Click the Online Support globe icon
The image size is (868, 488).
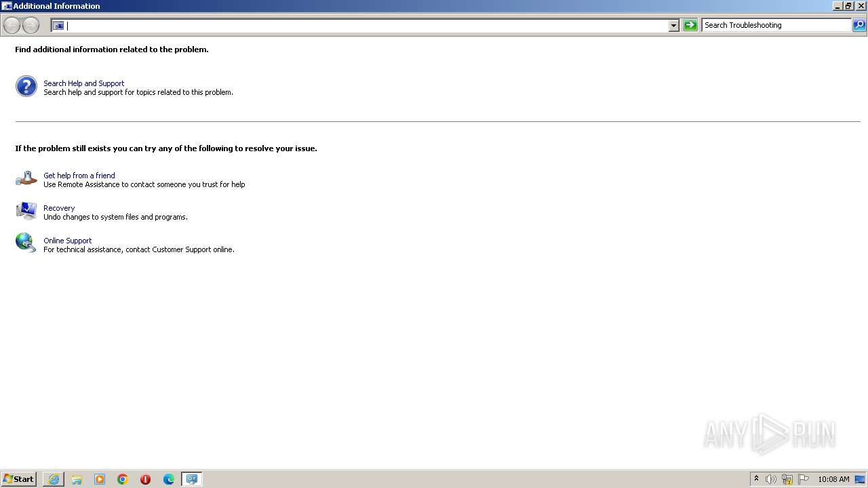coord(26,243)
